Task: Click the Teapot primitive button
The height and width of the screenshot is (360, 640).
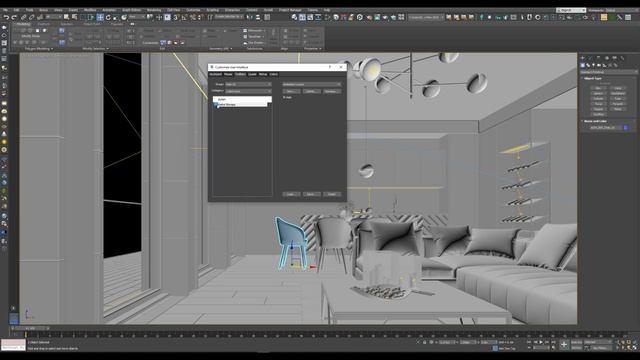Action: pyautogui.click(x=598, y=109)
